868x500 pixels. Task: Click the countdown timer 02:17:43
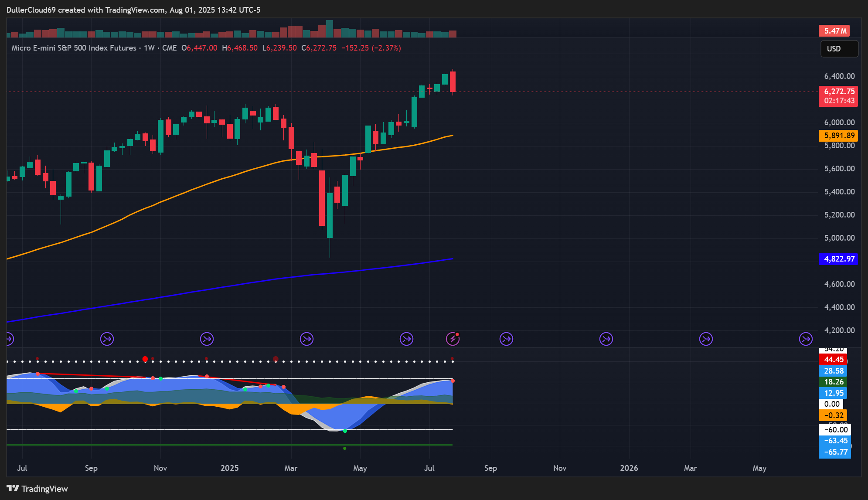(x=839, y=101)
